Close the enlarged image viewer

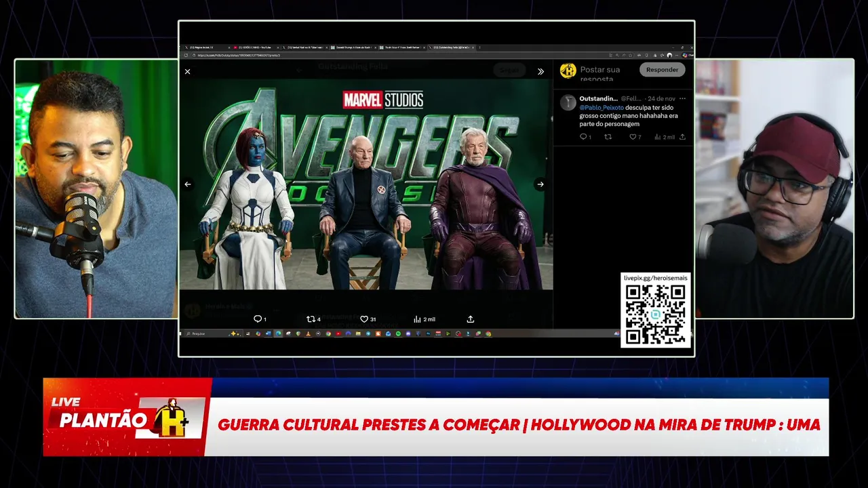188,71
